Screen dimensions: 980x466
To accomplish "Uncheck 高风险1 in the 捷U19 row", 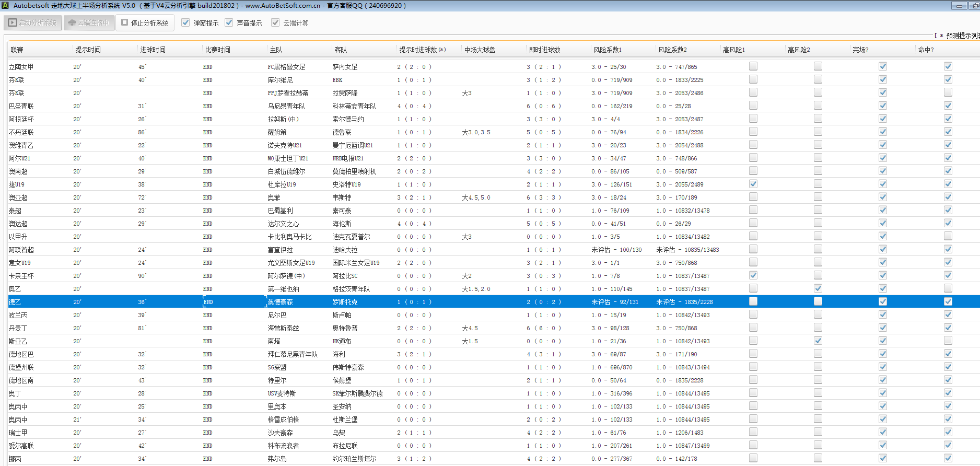I will click(753, 184).
